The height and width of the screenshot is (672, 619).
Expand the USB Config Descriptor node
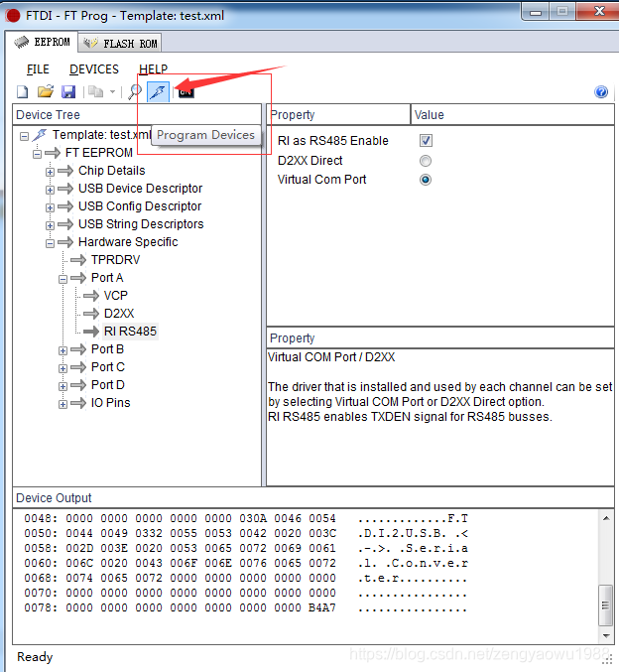coord(51,207)
